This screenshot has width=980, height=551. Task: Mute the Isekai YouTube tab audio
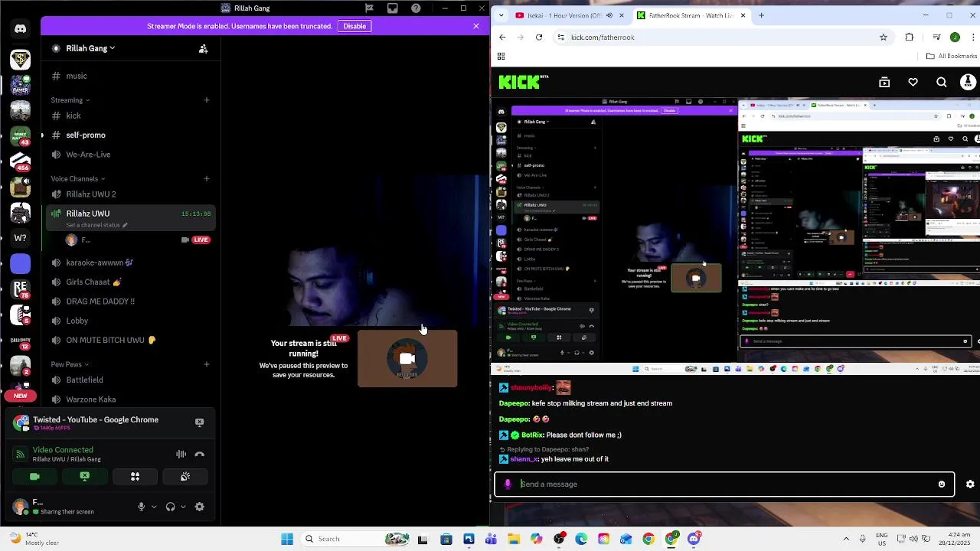[x=609, y=15]
